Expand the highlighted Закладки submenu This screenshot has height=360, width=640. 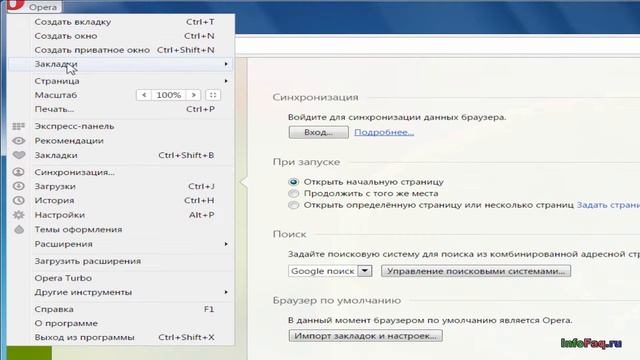(x=121, y=64)
